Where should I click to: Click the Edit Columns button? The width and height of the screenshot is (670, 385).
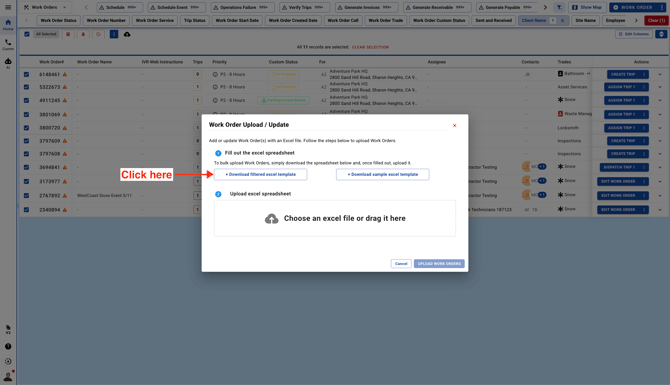point(634,34)
